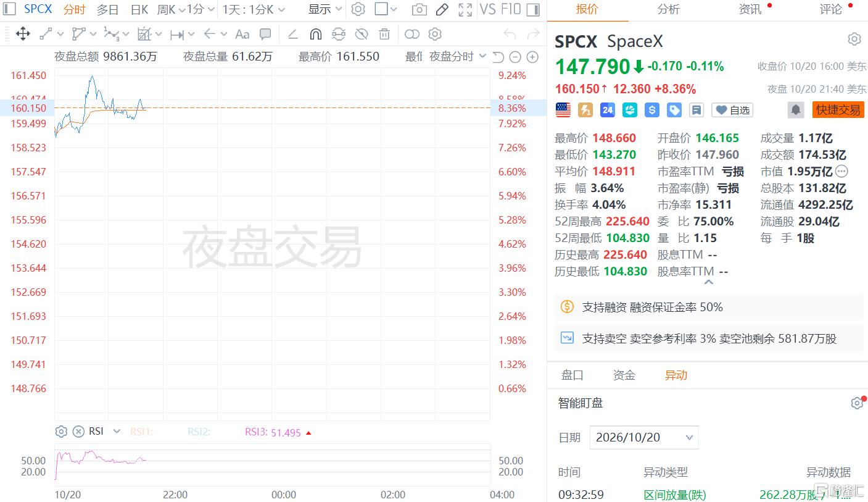Open the pencil drawing tool
Image resolution: width=868 pixels, height=502 pixels.
click(442, 9)
